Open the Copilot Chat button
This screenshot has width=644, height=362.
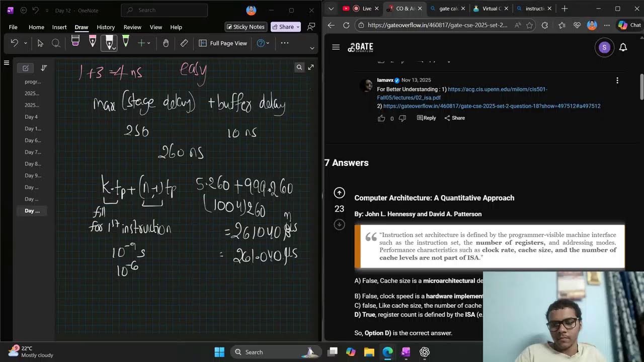pos(630,25)
